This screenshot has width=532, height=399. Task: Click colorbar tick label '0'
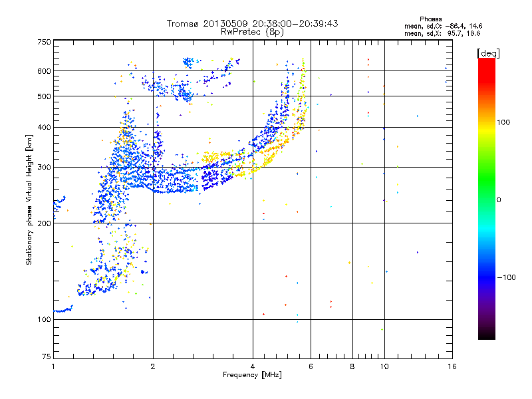pyautogui.click(x=499, y=199)
